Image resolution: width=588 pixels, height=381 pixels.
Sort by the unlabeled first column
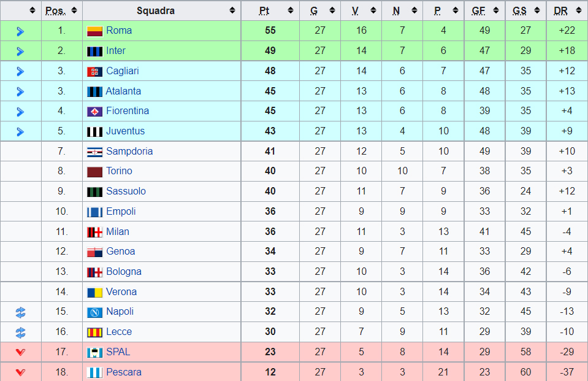(x=32, y=10)
